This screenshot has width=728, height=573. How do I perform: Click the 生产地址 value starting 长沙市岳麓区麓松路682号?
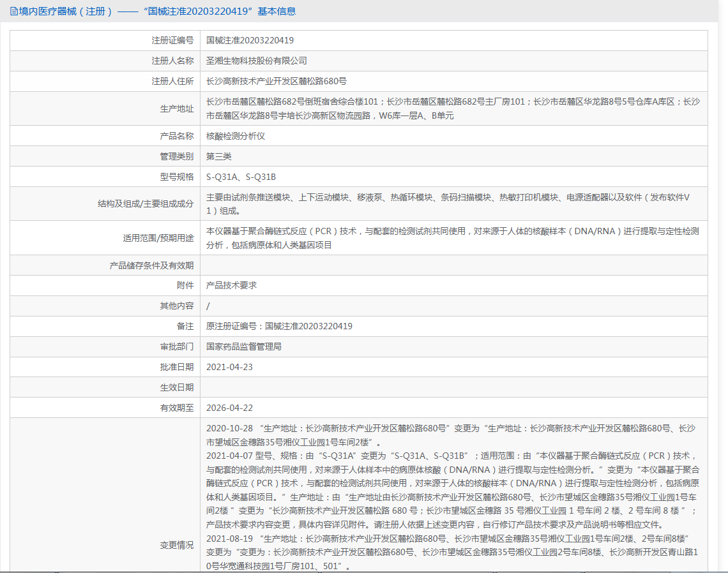pos(453,108)
